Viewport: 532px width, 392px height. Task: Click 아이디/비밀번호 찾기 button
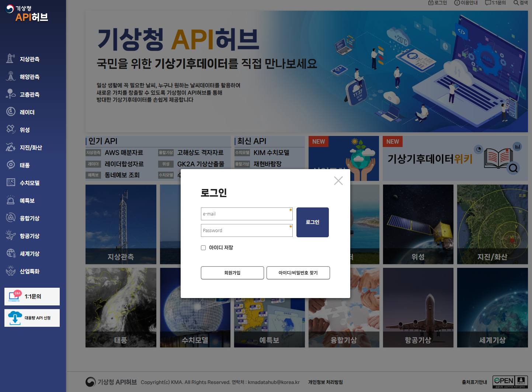click(x=298, y=273)
